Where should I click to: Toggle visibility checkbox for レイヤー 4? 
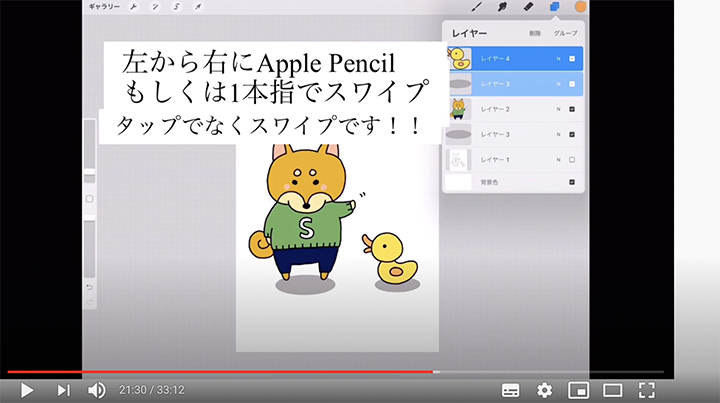tap(571, 58)
